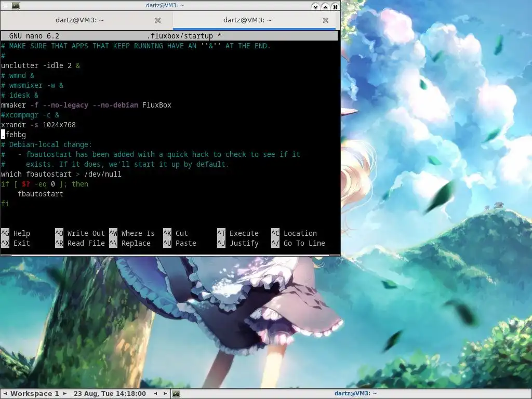Click next window arrow in toolbar

point(165,394)
